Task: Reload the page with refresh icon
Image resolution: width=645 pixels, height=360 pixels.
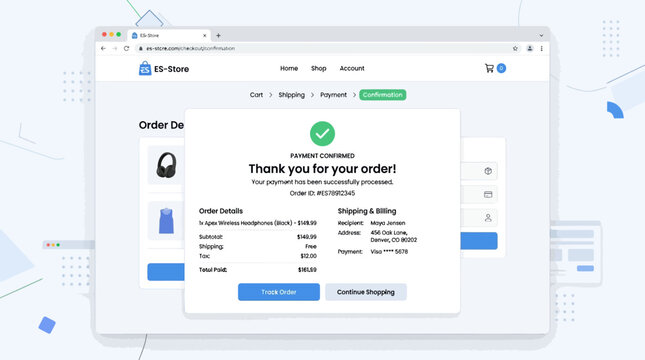Action: coord(126,49)
